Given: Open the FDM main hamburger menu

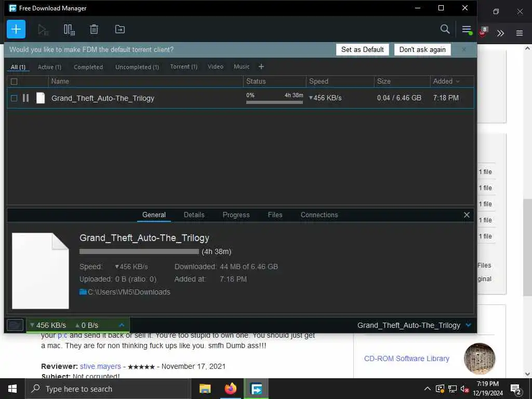Looking at the screenshot, I should point(467,30).
